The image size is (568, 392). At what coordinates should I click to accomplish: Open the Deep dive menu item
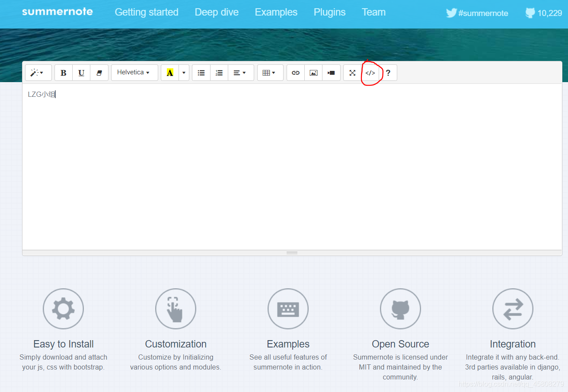coord(217,12)
